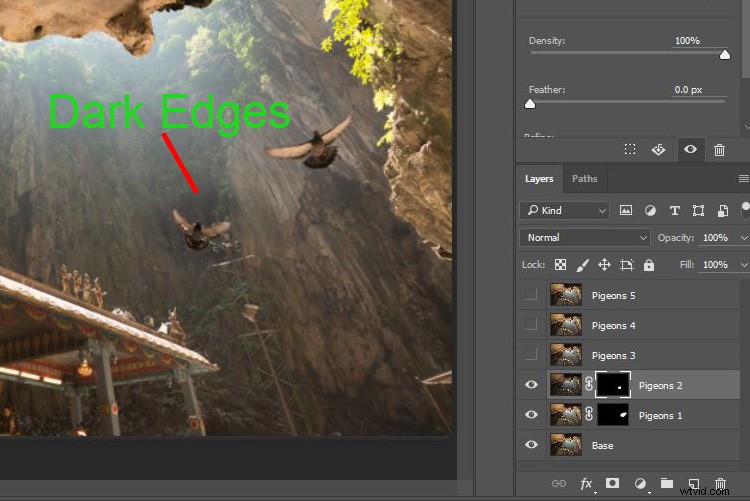Open the Kind filter dropdown
The height and width of the screenshot is (501, 750).
pos(564,210)
